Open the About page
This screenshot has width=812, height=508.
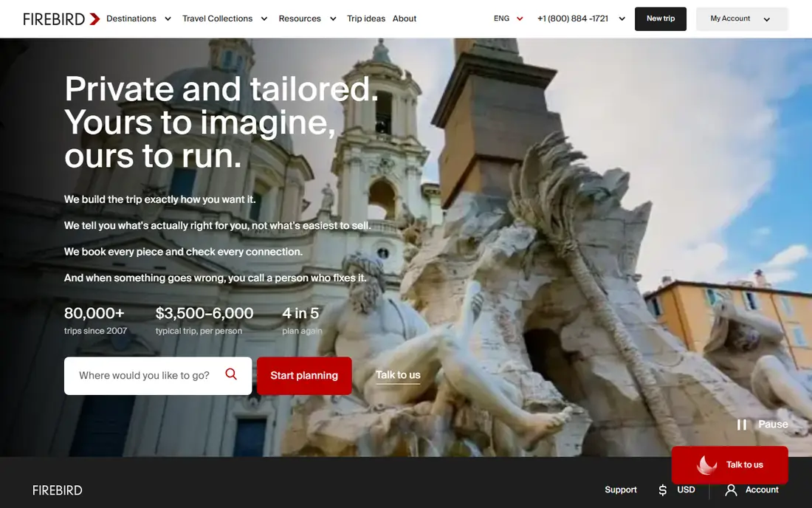(405, 18)
